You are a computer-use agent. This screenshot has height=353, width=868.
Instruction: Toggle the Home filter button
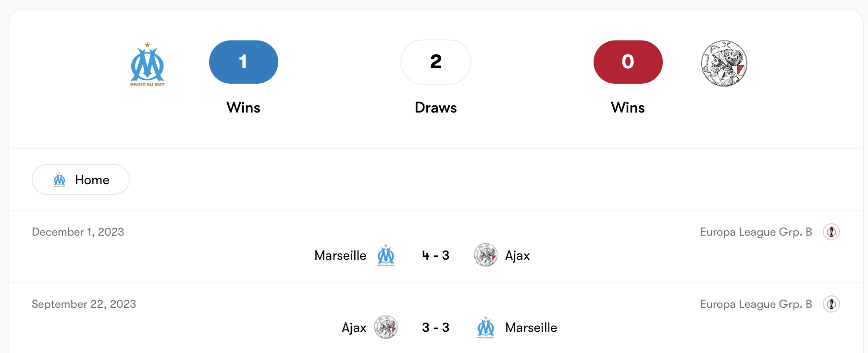coord(81,179)
